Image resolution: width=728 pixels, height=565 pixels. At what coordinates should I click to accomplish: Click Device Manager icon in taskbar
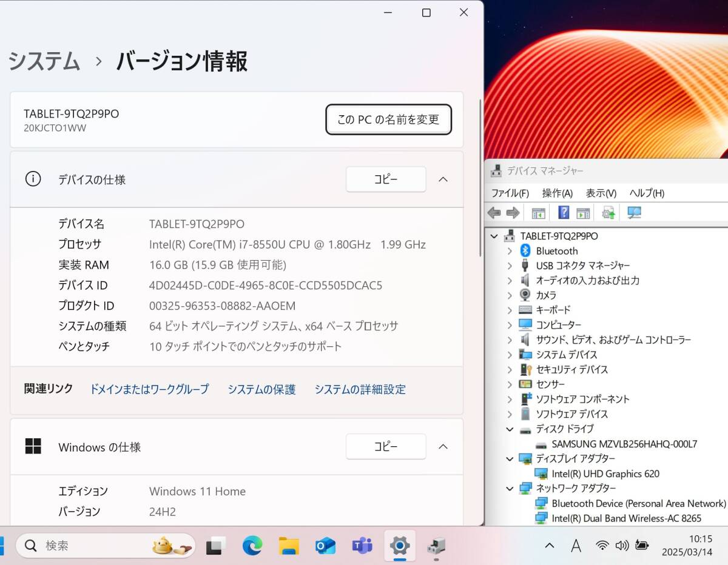tap(436, 546)
